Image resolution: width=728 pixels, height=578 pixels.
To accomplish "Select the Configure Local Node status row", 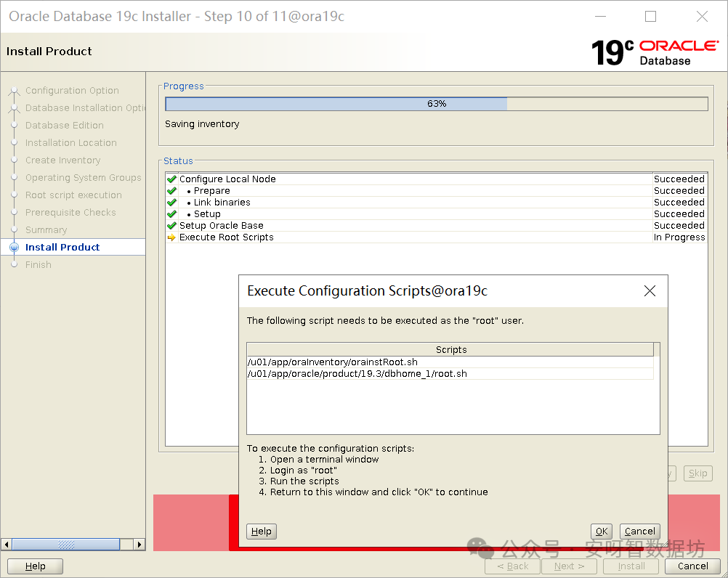I will click(x=437, y=179).
